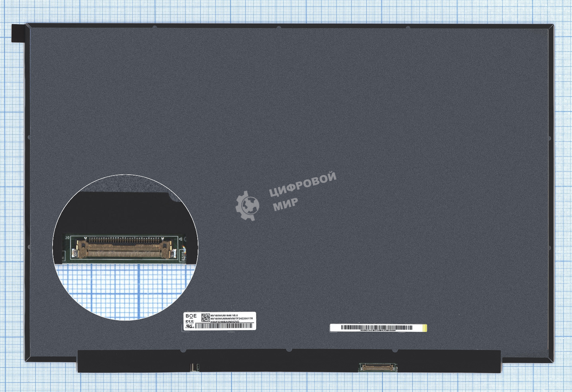This screenshot has width=572, height=392.
Task: Click the BOE logo on label
Action: pyautogui.click(x=191, y=316)
